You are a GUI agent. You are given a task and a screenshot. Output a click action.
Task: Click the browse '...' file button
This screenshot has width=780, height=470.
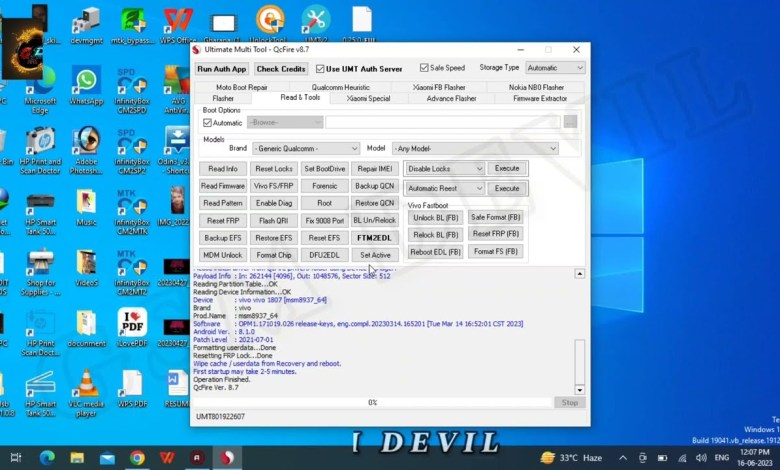(x=570, y=122)
